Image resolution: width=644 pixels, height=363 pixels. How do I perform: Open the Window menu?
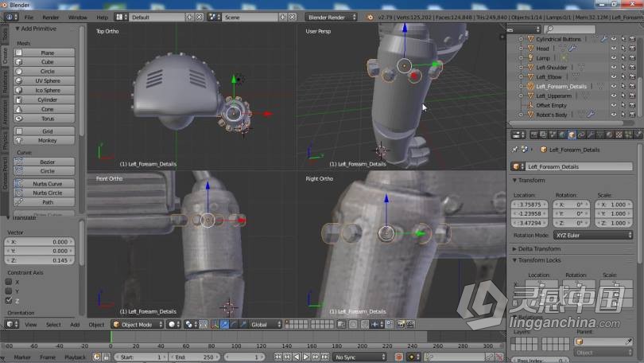pos(77,18)
